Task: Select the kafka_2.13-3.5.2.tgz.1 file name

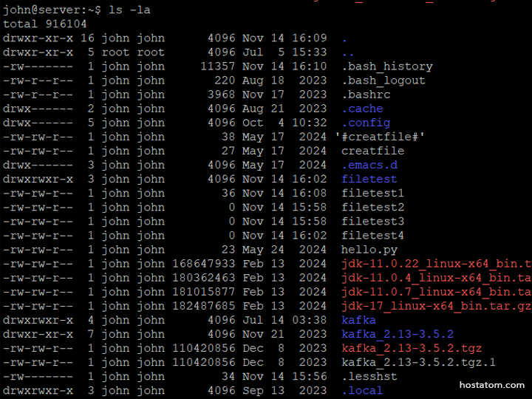Action: 418,362
